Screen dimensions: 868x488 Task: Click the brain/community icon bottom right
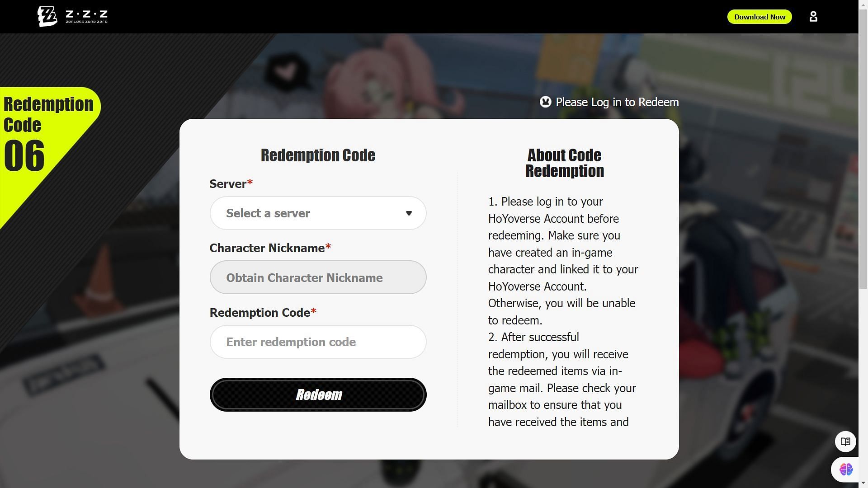point(846,469)
